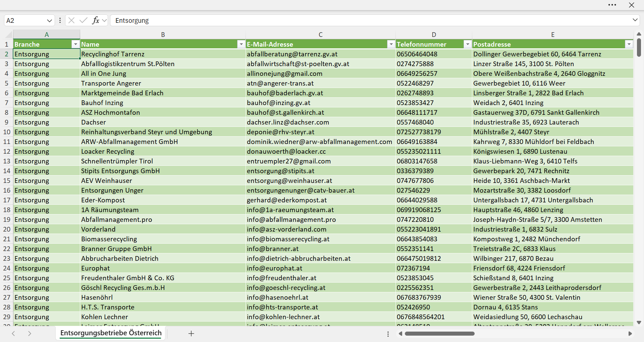Go to previous sheet arrow
This screenshot has width=644, height=342.
coord(13,333)
